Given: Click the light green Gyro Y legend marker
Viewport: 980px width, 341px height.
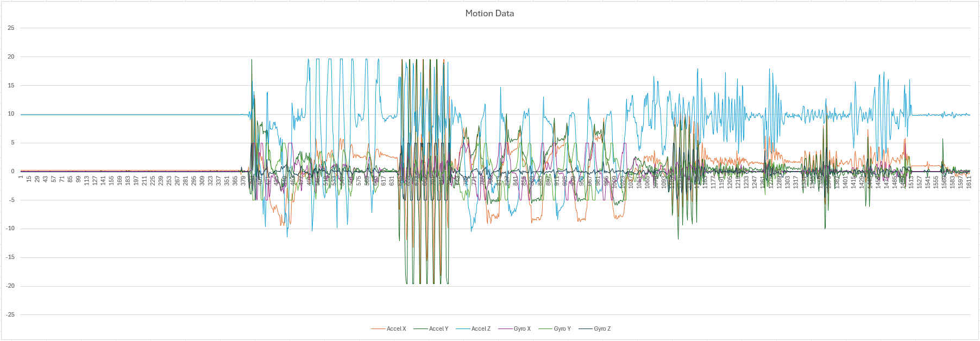Looking at the screenshot, I should coord(545,329).
